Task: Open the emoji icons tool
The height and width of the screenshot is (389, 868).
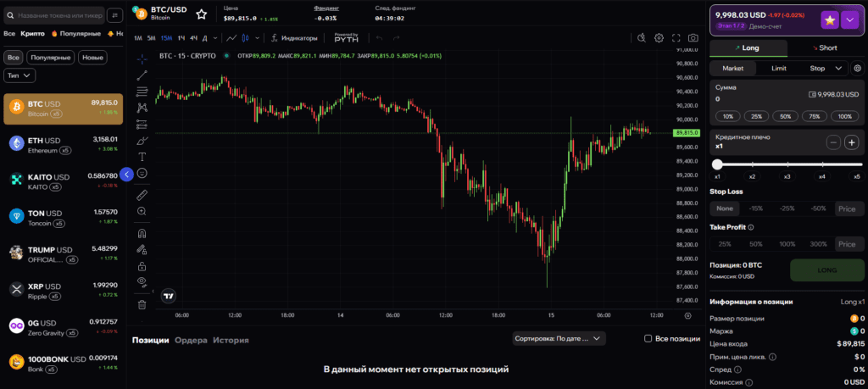Action: tap(142, 173)
